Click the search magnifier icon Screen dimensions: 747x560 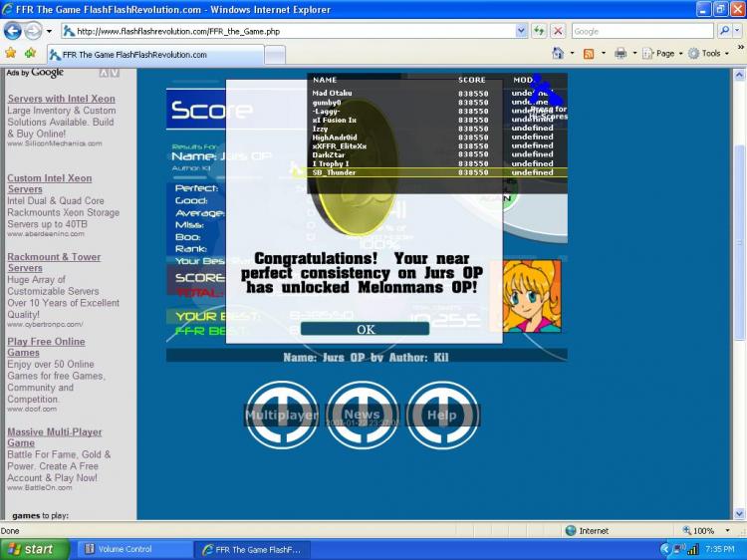(x=724, y=31)
